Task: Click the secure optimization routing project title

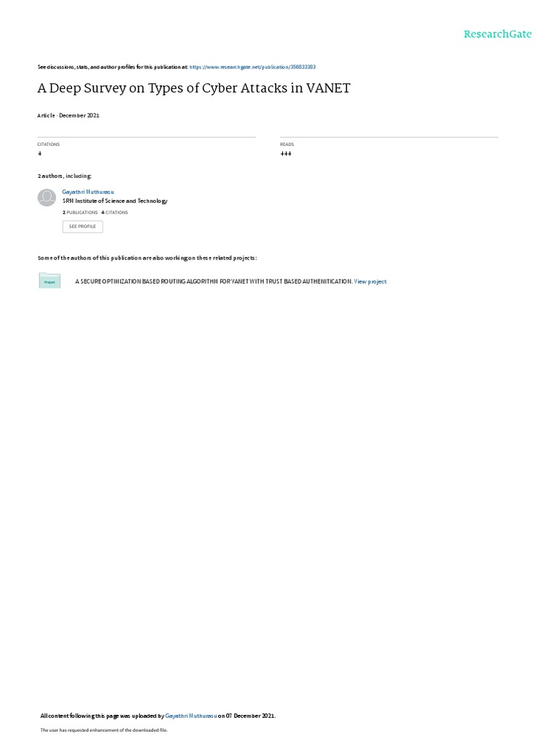Action: point(214,282)
